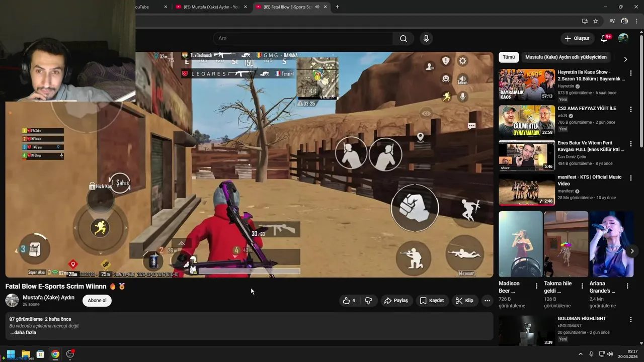
Task: Save the video with Kaydet
Action: [x=432, y=301]
